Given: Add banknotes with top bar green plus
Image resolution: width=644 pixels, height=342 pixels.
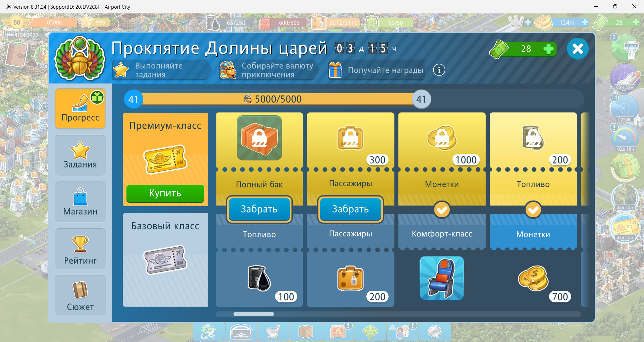Looking at the screenshot, I should pos(636,22).
